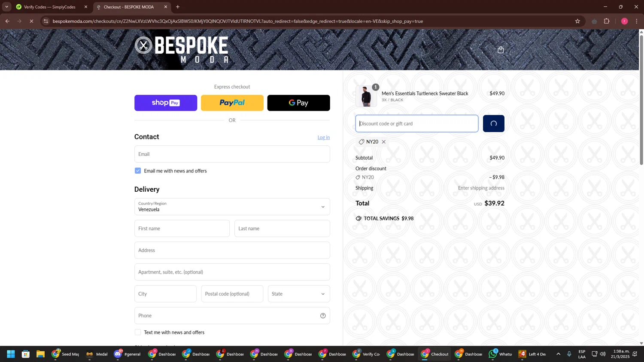The width and height of the screenshot is (644, 362).
Task: Click the microphone tray icon
Action: coord(569,354)
